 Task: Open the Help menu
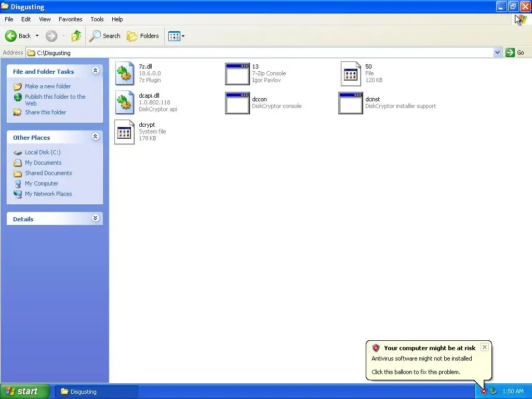117,19
